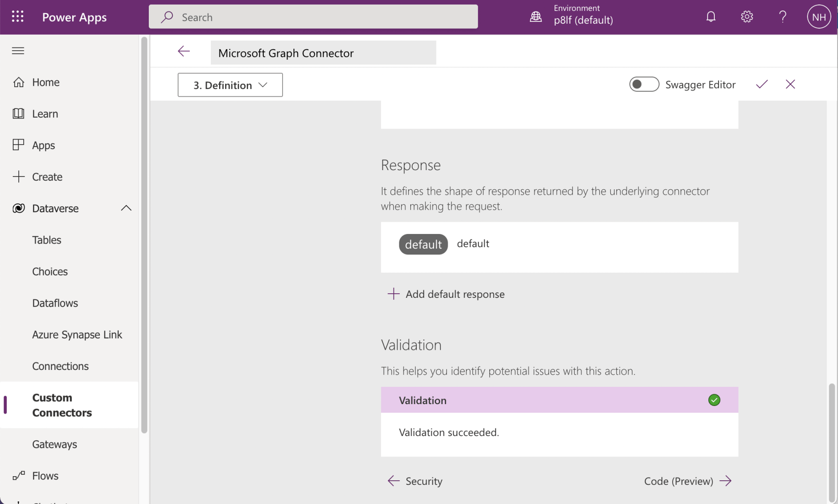Enable the Swagger Editor toggle

pyautogui.click(x=644, y=84)
